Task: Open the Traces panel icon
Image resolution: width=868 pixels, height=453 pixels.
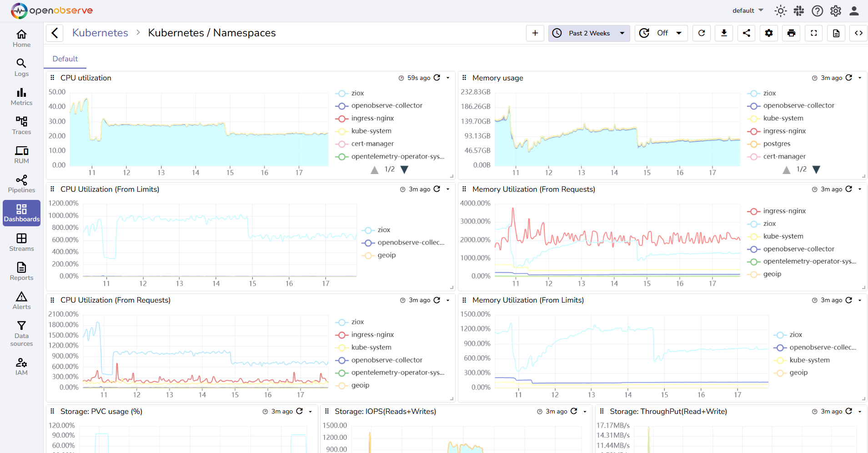Action: coord(21,125)
